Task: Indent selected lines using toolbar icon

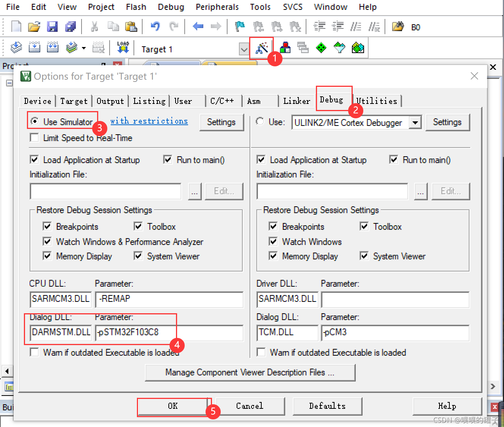Action: (319, 27)
